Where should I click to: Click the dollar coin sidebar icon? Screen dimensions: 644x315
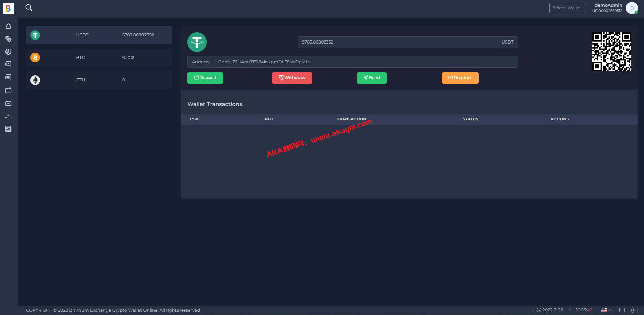[x=8, y=52]
